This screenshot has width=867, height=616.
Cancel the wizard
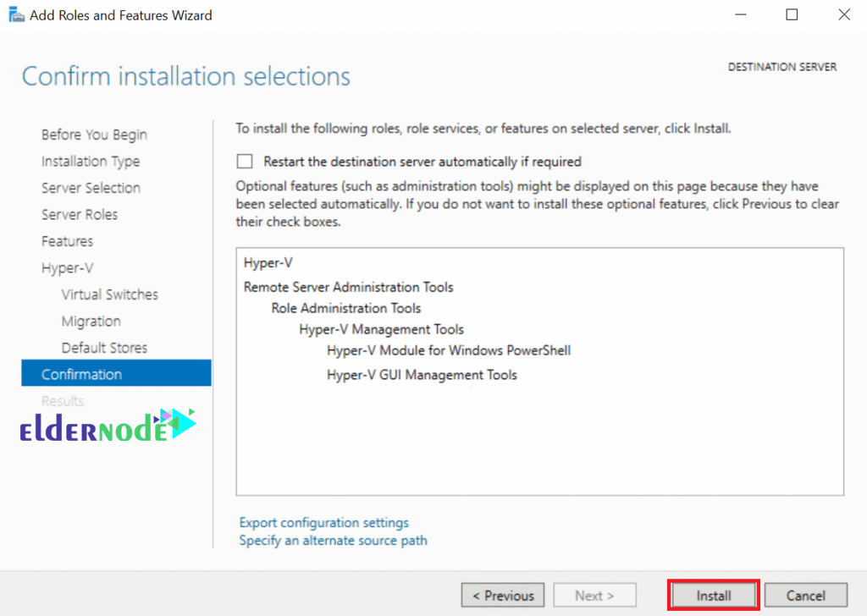tap(806, 595)
